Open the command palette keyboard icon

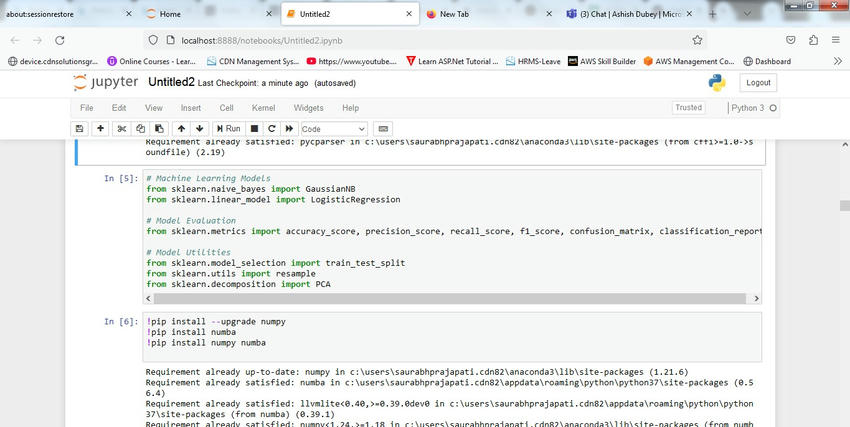(383, 129)
